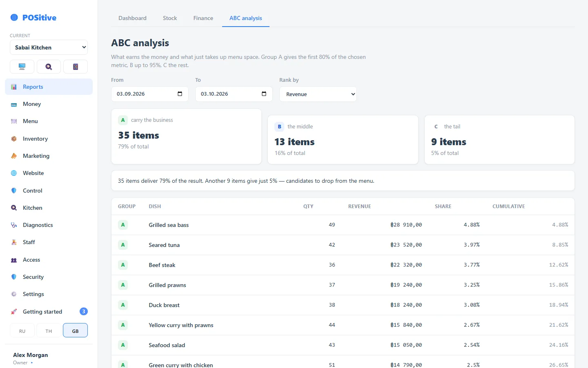The image size is (588, 368).
Task: Go to Staff section
Action: [49, 242]
